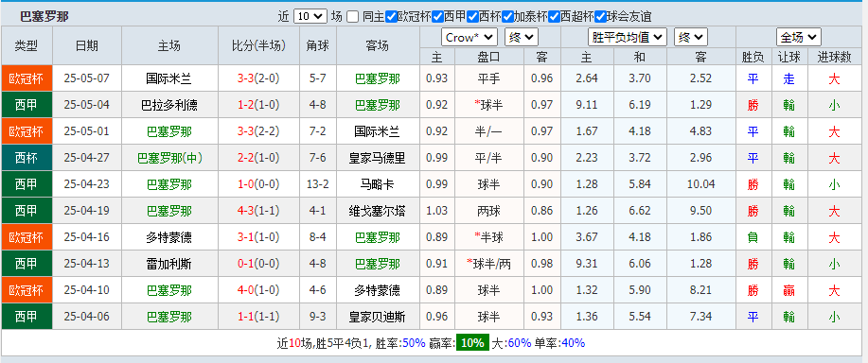Click score 4-0(1-0) on 25-04-10
Image resolution: width=868 pixels, height=363 pixels.
258,290
